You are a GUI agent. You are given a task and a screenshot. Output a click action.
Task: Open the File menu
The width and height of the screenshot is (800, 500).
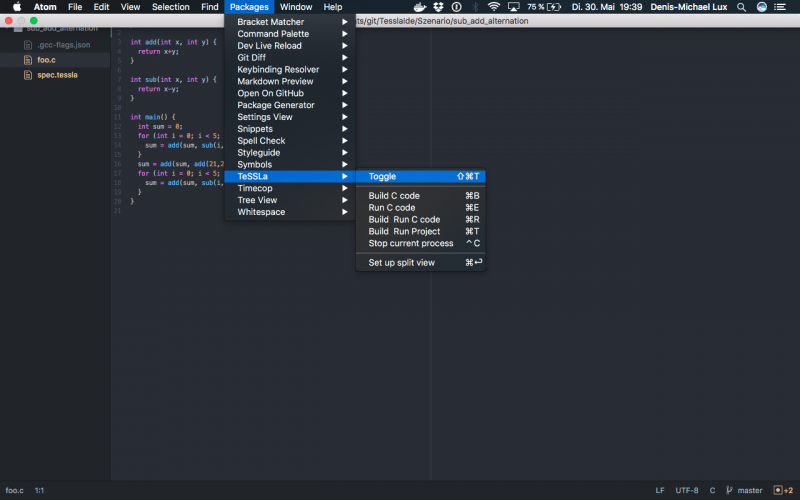(75, 7)
